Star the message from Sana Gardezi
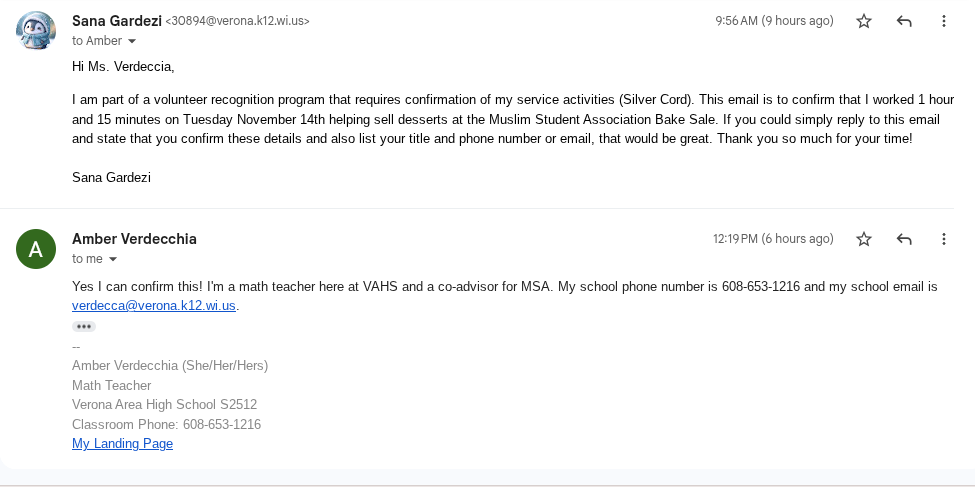975x487 pixels. (x=864, y=21)
